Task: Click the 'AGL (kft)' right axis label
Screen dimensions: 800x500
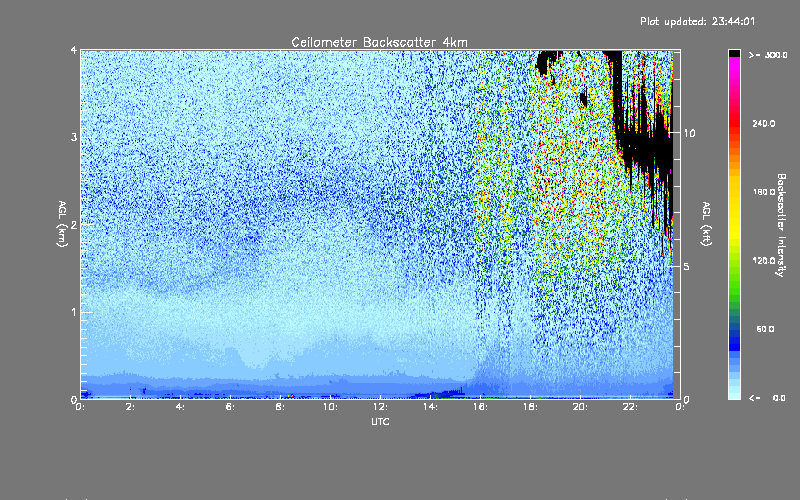Action: (706, 224)
